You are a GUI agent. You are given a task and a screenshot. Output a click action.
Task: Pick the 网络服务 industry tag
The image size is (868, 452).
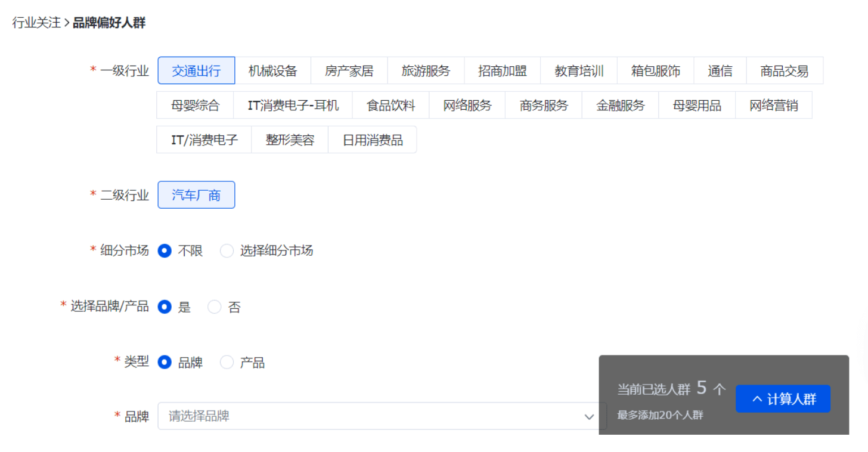click(x=467, y=106)
